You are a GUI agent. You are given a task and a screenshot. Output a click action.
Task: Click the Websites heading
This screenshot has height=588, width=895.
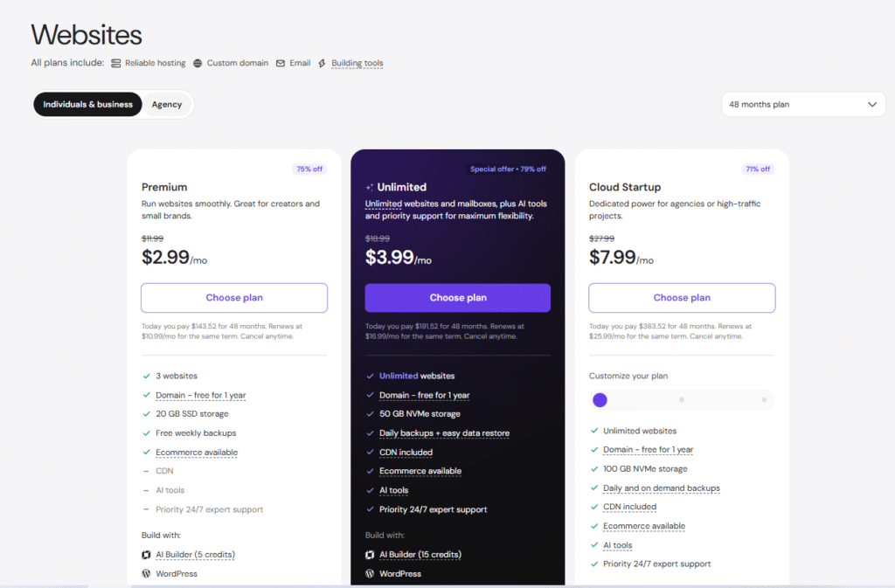87,35
